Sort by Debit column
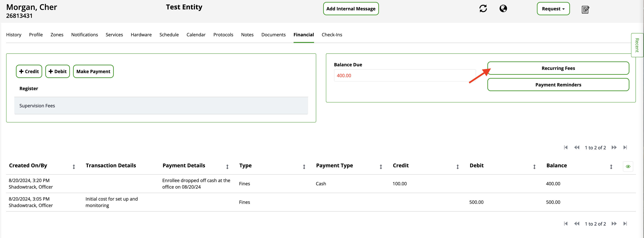The height and width of the screenshot is (238, 644). tap(534, 167)
